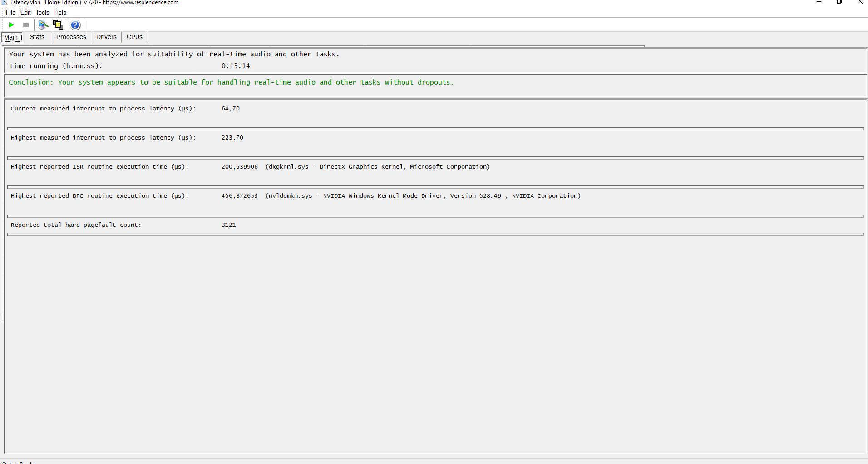Start the latency monitor with the green play icon
This screenshot has height=464, width=868.
12,25
